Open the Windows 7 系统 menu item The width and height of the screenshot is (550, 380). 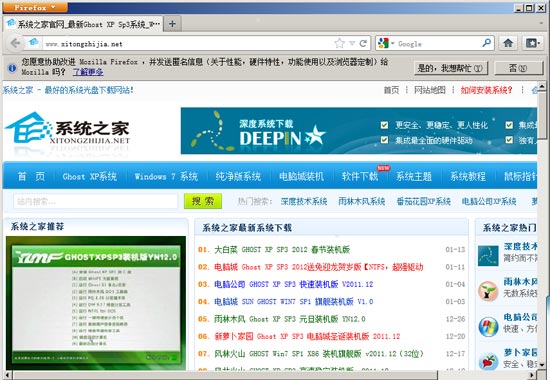166,176
